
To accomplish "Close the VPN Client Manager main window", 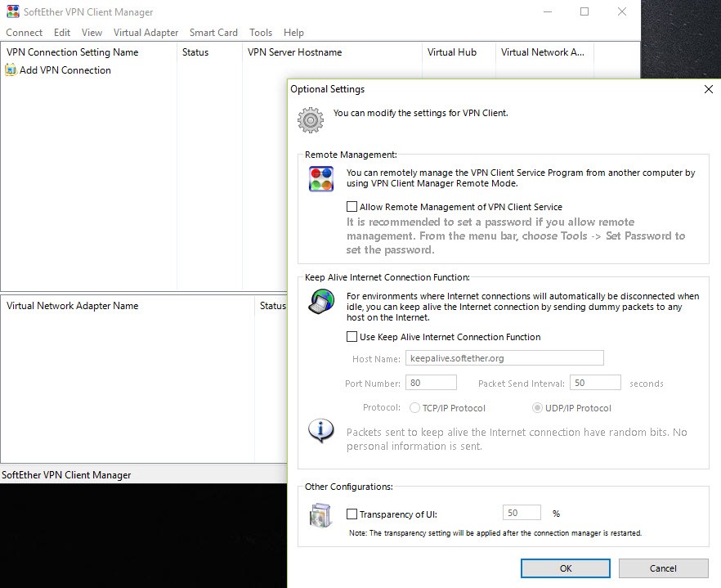I will pyautogui.click(x=621, y=11).
